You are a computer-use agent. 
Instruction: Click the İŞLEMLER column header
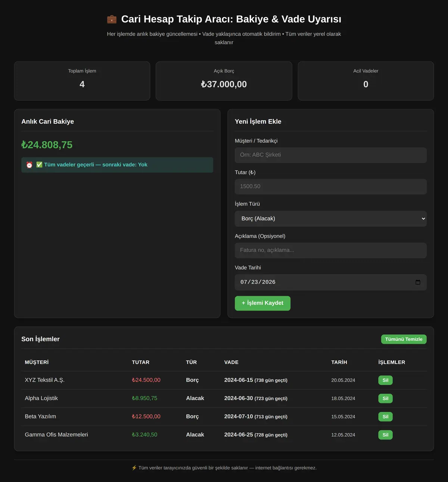pos(392,362)
